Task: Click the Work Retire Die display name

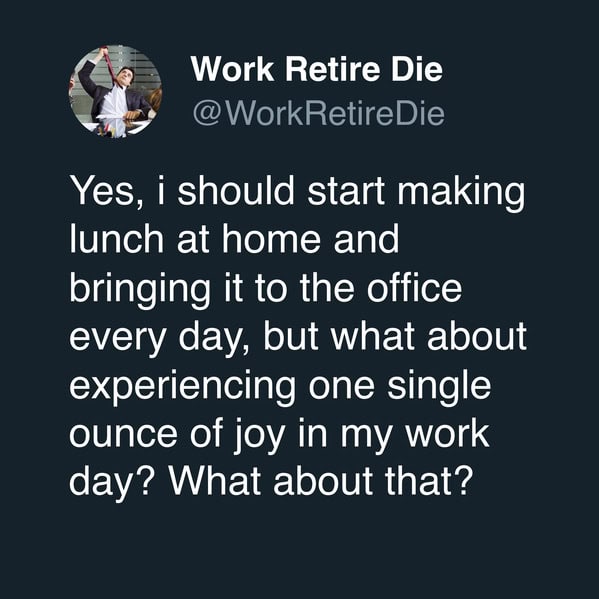Action: click(317, 69)
